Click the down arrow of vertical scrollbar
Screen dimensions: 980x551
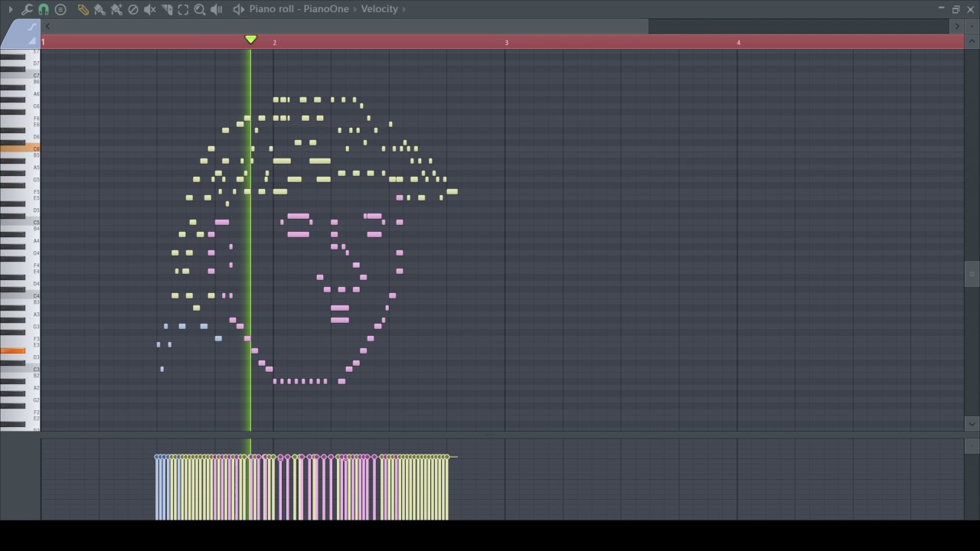point(972,423)
